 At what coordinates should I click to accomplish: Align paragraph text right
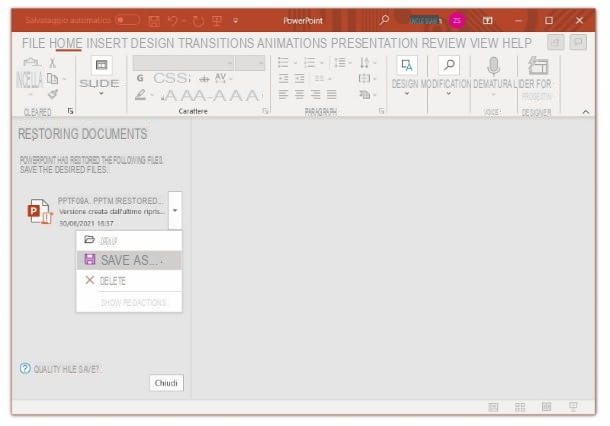click(316, 95)
